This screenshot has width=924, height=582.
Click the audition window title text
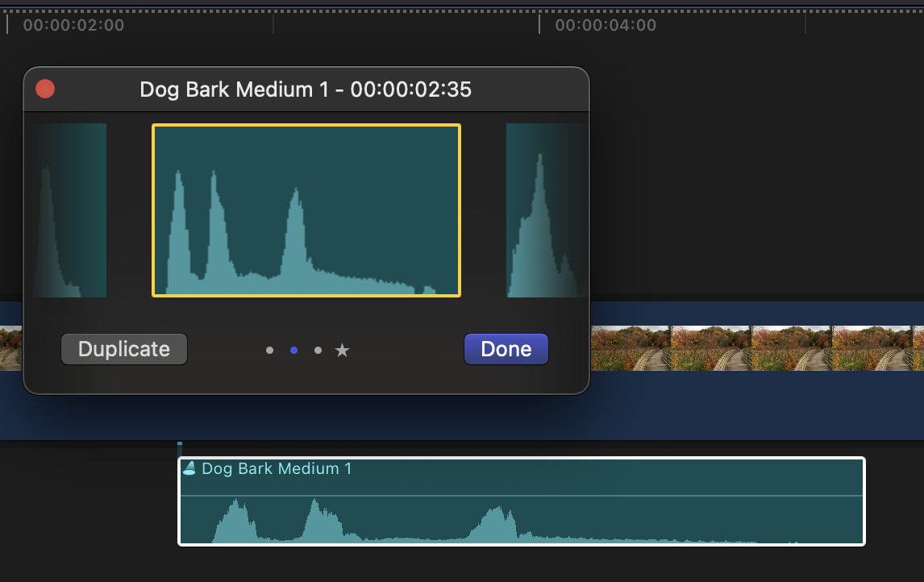pos(306,89)
